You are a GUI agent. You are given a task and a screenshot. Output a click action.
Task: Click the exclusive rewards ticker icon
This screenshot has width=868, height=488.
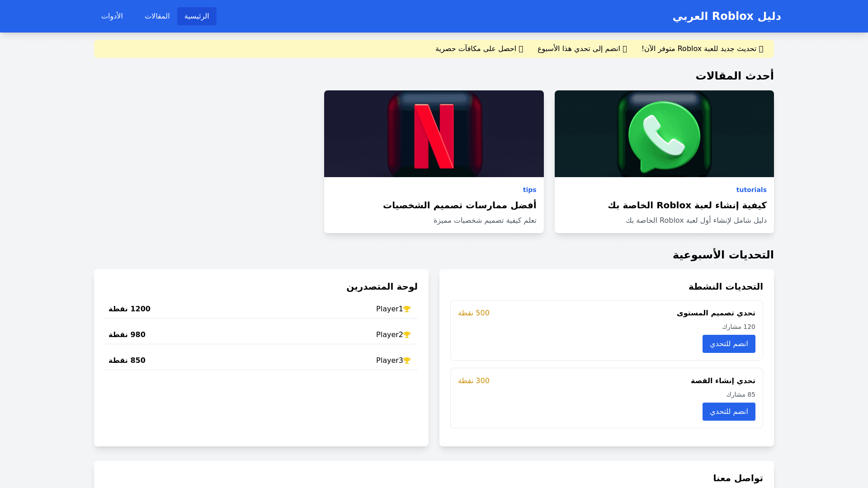(521, 49)
